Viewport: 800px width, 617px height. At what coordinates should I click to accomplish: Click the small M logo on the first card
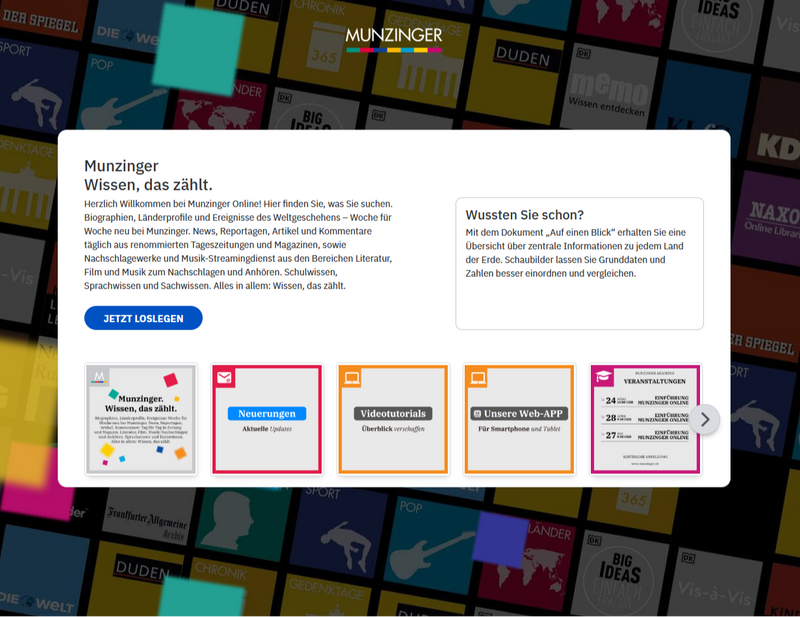click(99, 377)
